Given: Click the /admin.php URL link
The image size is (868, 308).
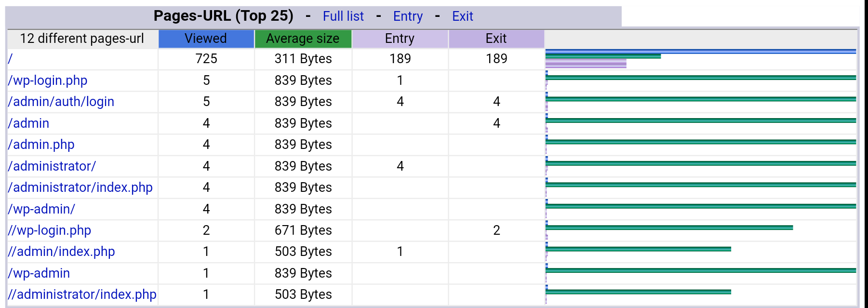Looking at the screenshot, I should tap(41, 145).
